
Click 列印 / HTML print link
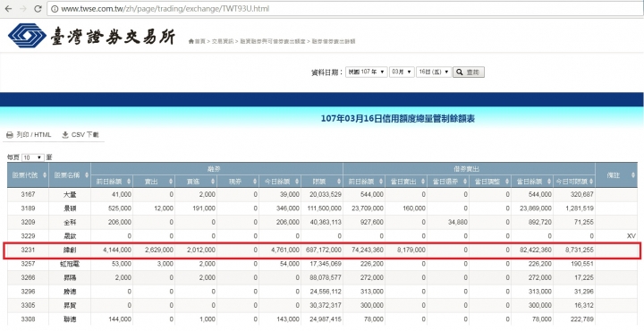point(29,135)
